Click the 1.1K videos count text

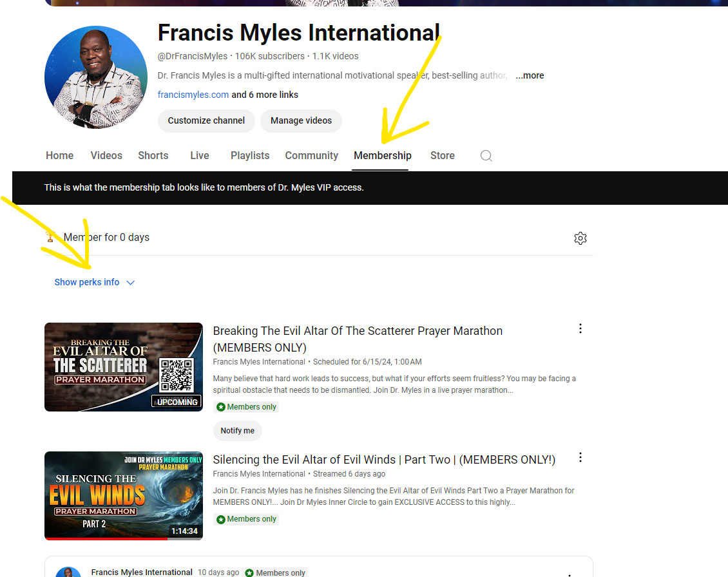pos(335,56)
